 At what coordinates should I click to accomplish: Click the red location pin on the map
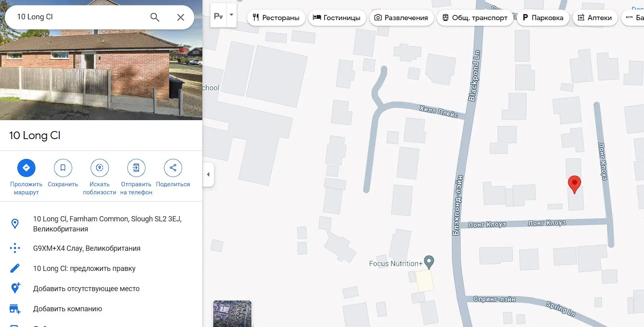point(574,184)
